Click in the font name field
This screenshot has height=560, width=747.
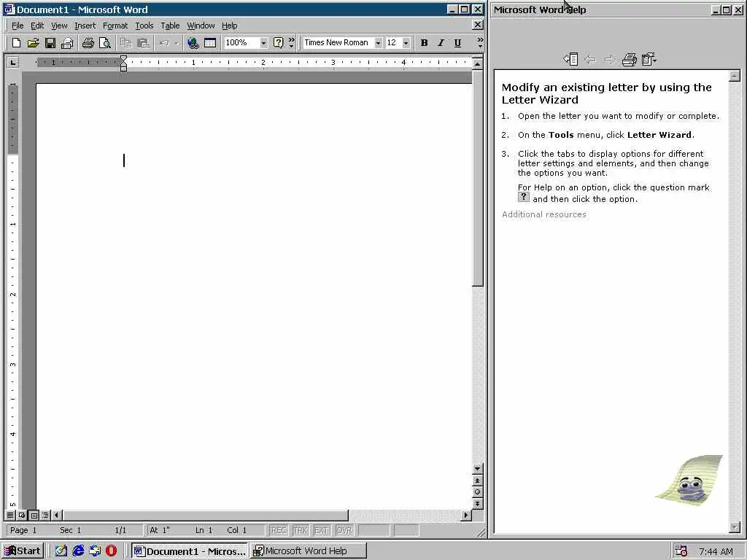click(338, 43)
